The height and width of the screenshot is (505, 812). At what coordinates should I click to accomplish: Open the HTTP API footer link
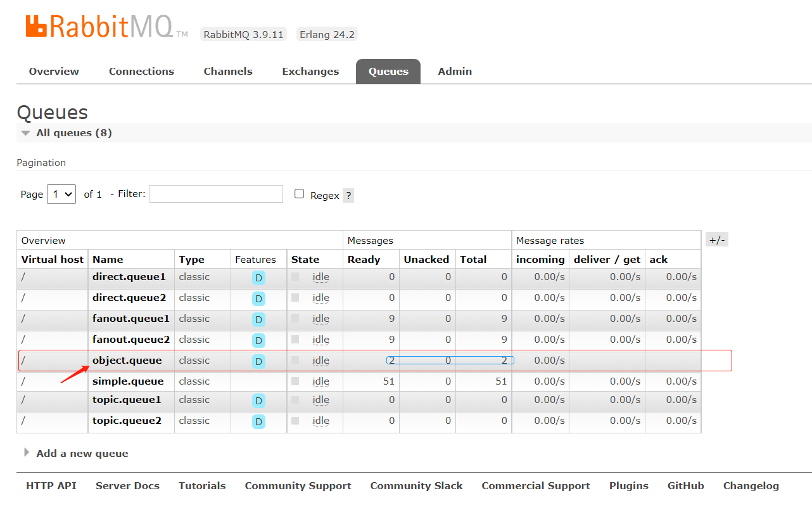51,486
